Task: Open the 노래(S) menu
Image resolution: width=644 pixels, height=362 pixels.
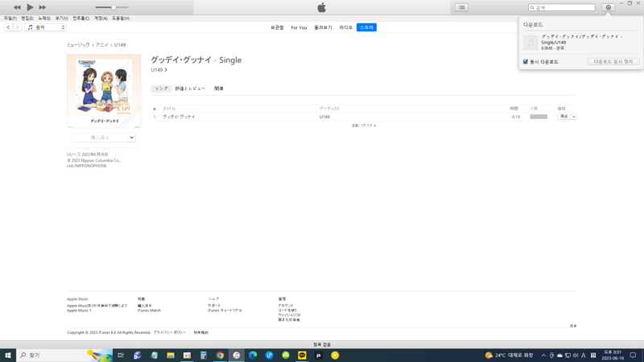Action: coord(44,18)
